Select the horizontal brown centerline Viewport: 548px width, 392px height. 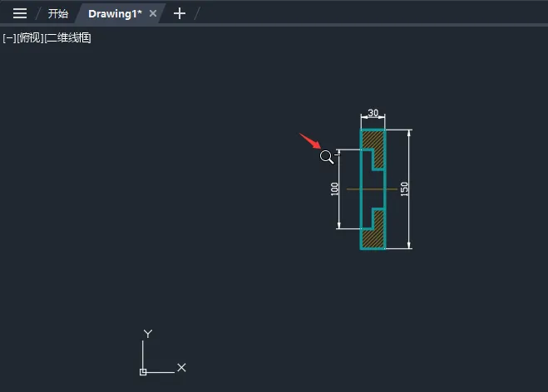372,189
